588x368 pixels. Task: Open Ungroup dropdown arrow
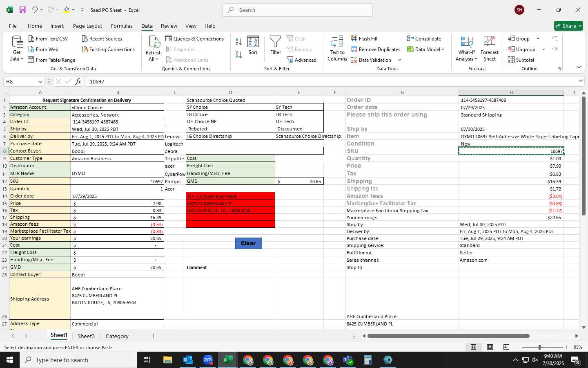[543, 49]
